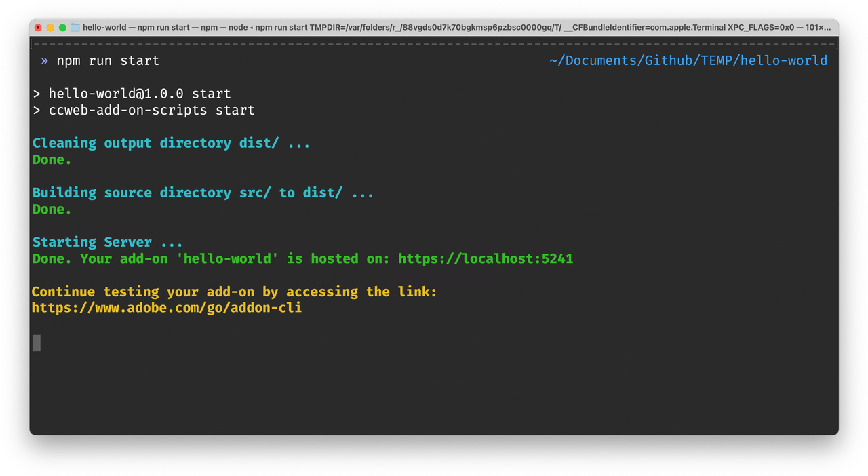
Task: Open the localhost:5241 hosted add-on link
Action: tap(486, 258)
